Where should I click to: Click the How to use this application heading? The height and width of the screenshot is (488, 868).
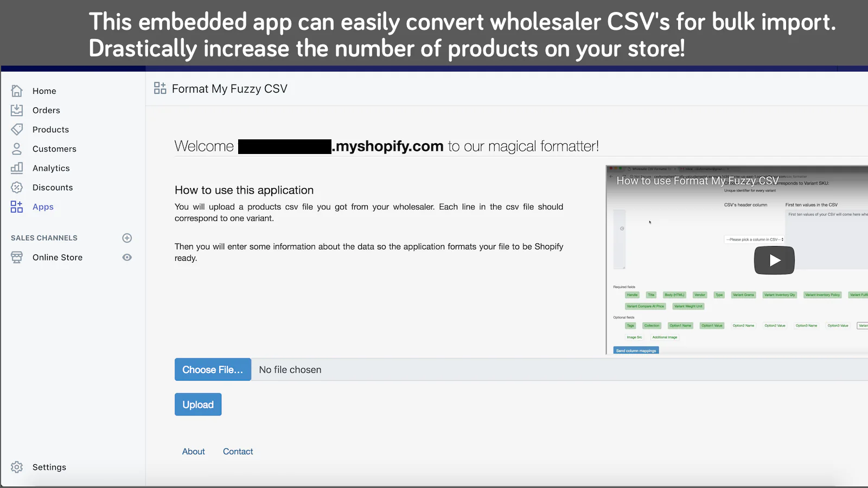[244, 190]
